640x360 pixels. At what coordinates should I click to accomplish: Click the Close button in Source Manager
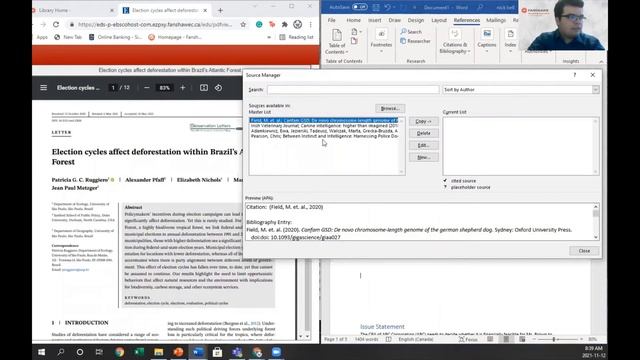584,251
